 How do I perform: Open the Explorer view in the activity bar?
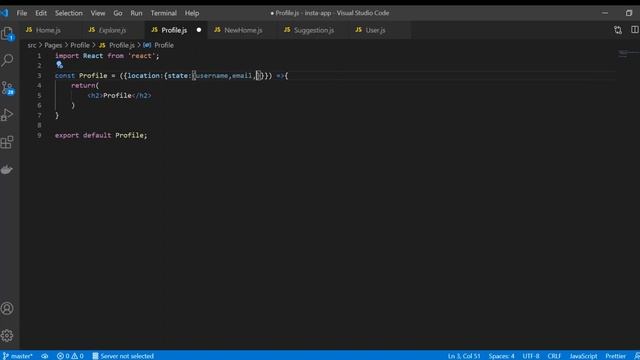tap(7, 33)
